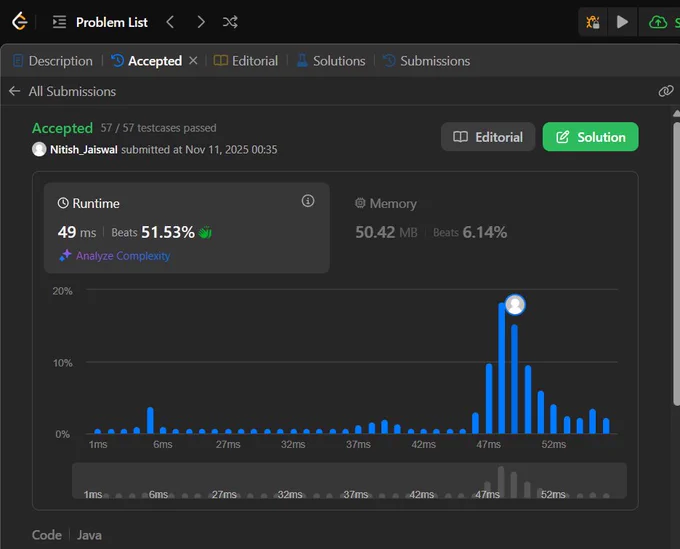Click the avatar marker on the chart

pyautogui.click(x=515, y=304)
